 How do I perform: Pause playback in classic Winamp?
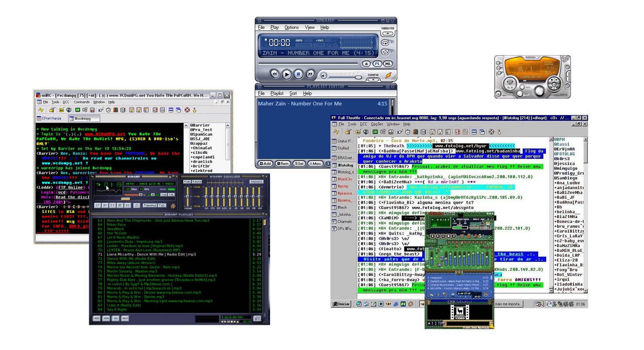112,205
